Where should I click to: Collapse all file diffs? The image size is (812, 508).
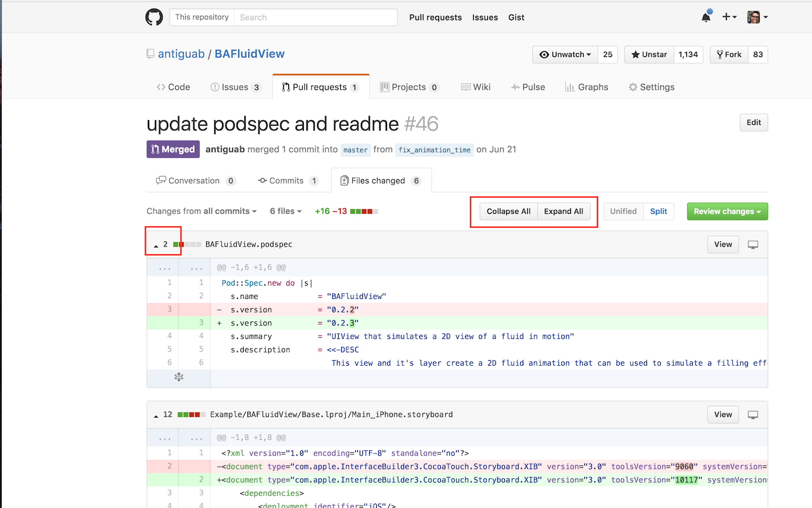[508, 211]
